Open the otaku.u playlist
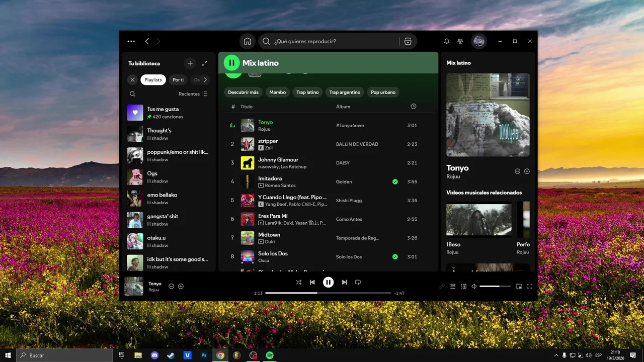 point(168,241)
